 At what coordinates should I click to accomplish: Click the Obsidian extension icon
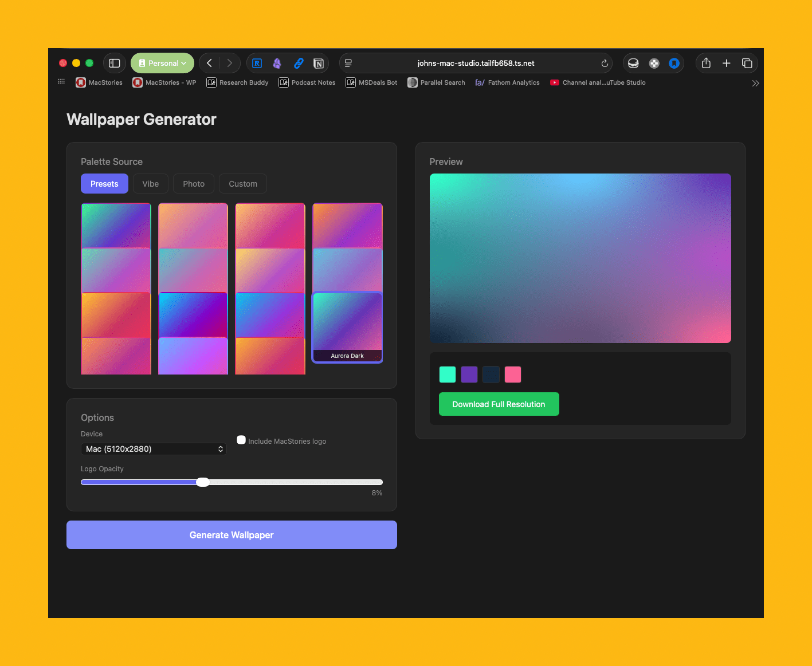point(277,63)
